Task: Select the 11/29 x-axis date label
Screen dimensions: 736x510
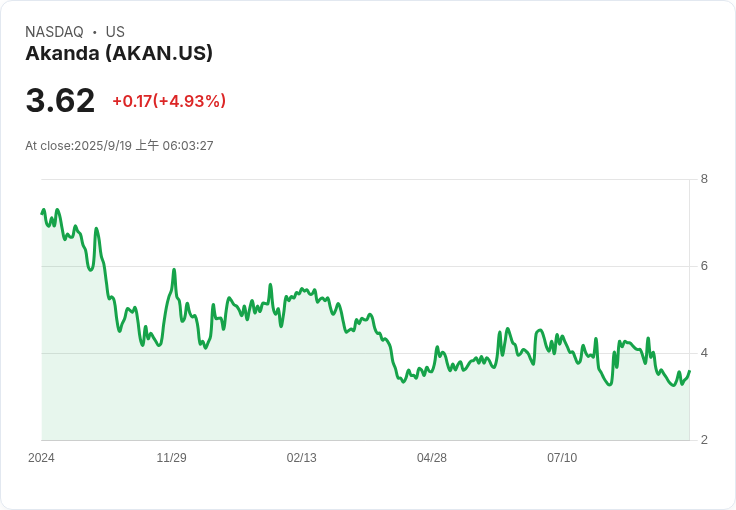Action: click(171, 458)
